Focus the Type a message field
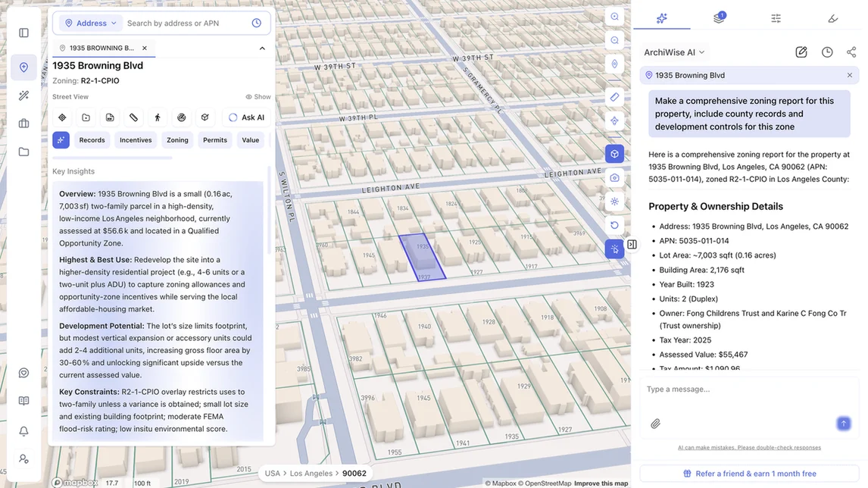 [750, 389]
